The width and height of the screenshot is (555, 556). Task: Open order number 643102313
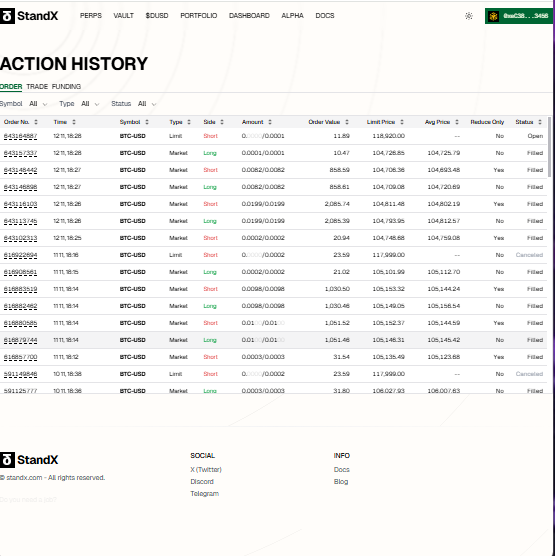pyautogui.click(x=21, y=238)
